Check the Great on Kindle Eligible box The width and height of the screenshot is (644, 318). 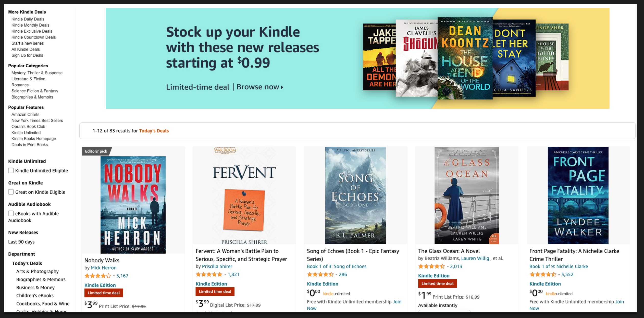tap(10, 192)
